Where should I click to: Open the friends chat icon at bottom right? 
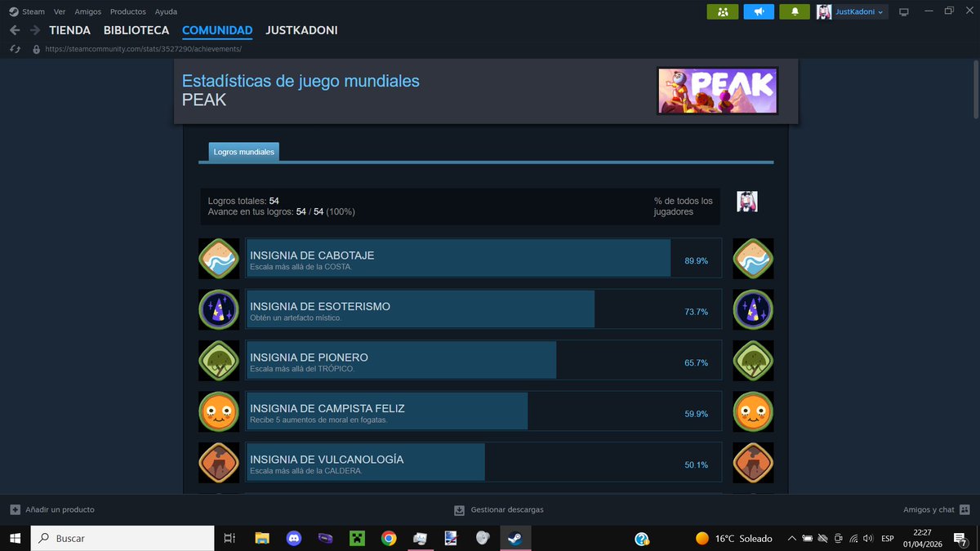click(964, 509)
